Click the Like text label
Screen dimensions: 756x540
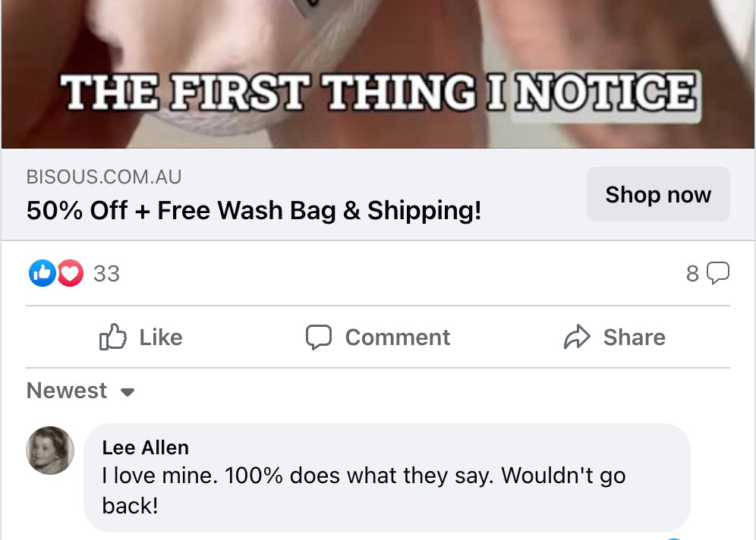161,337
